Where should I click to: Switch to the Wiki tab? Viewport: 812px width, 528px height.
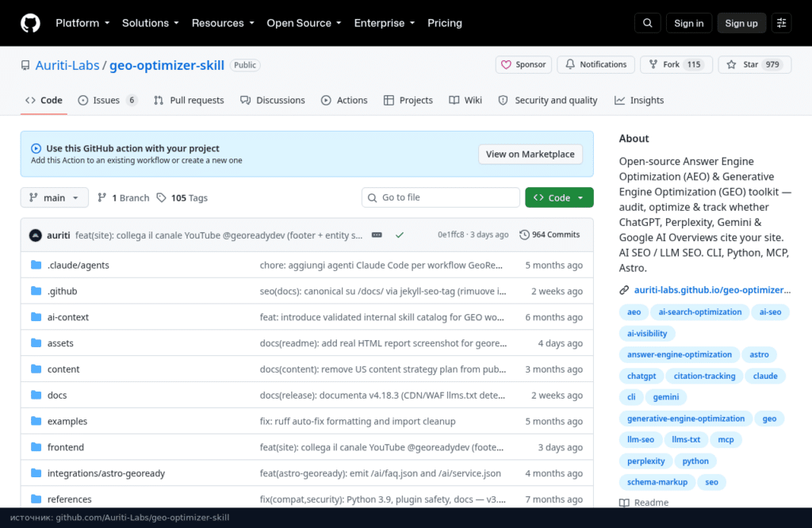465,101
